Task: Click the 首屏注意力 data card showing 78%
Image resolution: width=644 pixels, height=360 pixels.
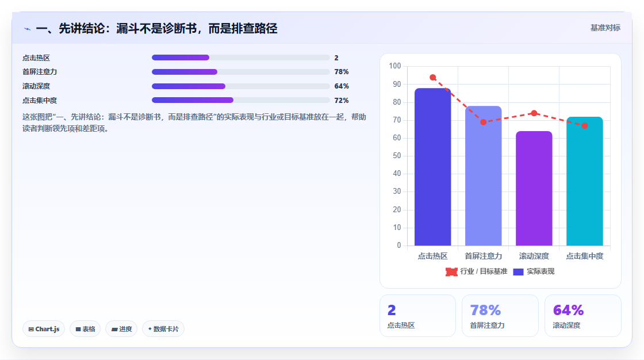Action: (500, 316)
